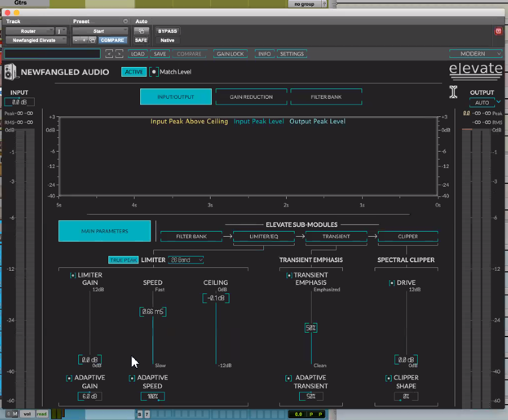Open the insert position j selector
Viewport: 508px width, 420px height.
click(x=61, y=31)
